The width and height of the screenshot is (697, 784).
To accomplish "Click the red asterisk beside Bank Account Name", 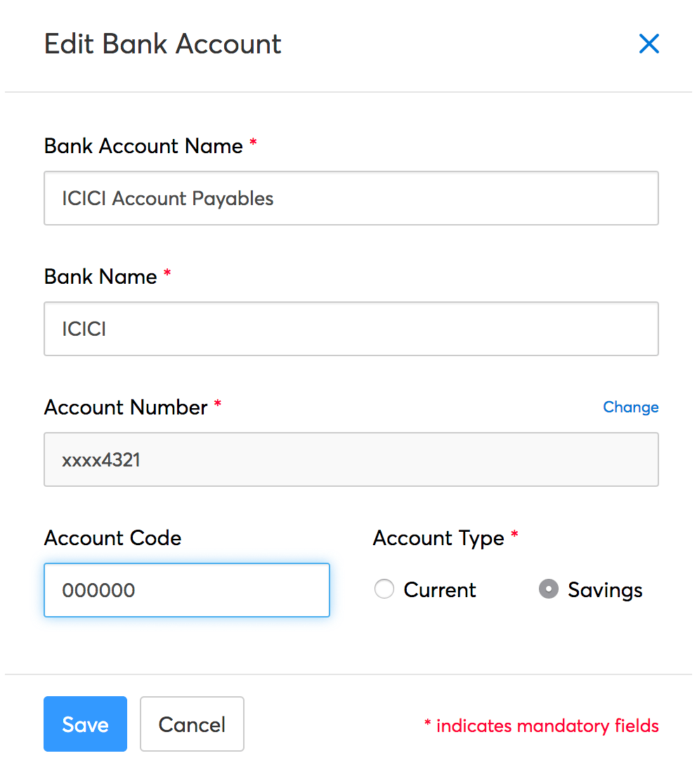I will pyautogui.click(x=253, y=143).
